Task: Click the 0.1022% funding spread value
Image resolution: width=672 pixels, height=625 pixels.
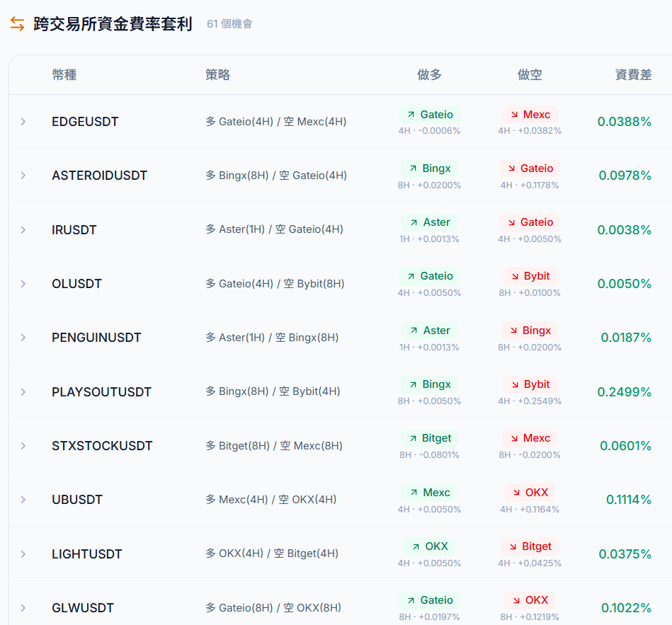Action: [x=626, y=608]
